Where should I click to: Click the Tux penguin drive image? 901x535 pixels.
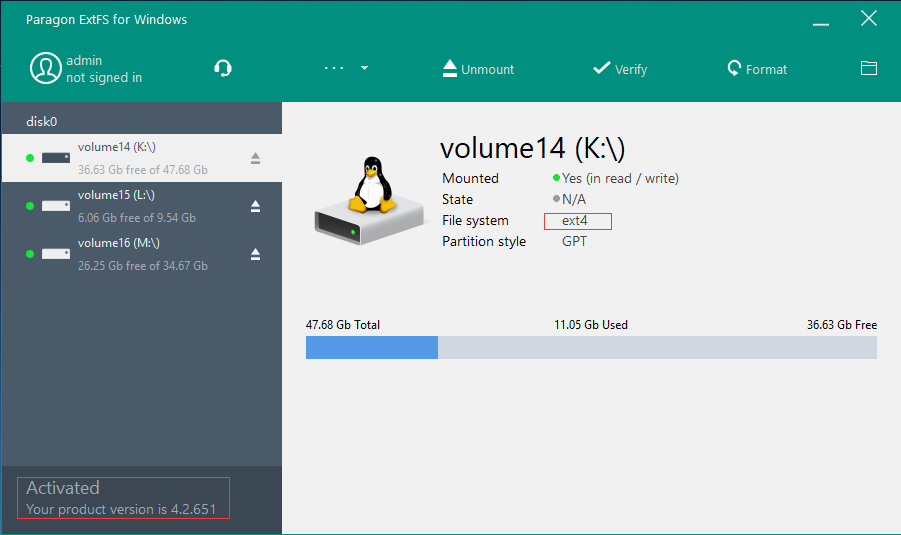coord(371,201)
